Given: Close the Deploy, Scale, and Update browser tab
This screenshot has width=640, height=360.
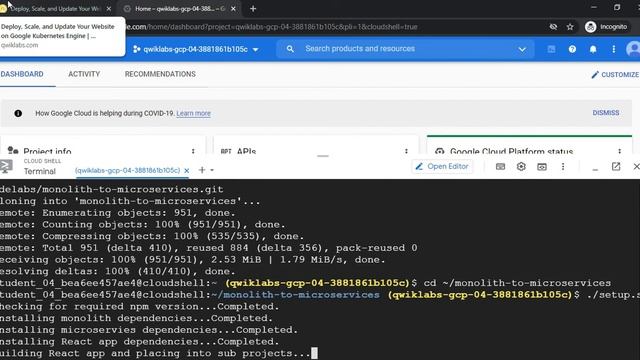Looking at the screenshot, I should pos(109,9).
